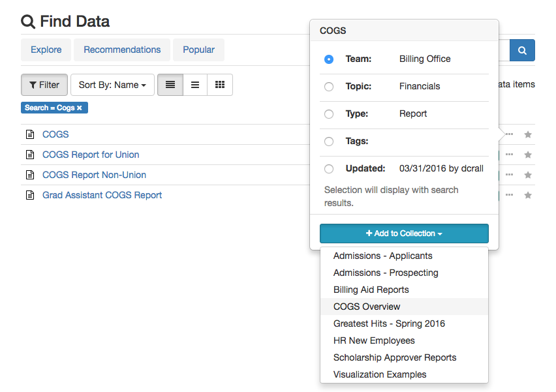Open the COGS Report for Union link
Viewport: 556px width, 392px height.
(91, 155)
